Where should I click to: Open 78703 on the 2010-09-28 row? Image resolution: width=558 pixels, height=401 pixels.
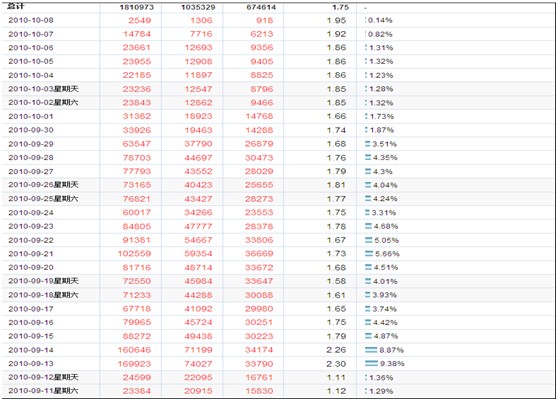[x=137, y=158]
